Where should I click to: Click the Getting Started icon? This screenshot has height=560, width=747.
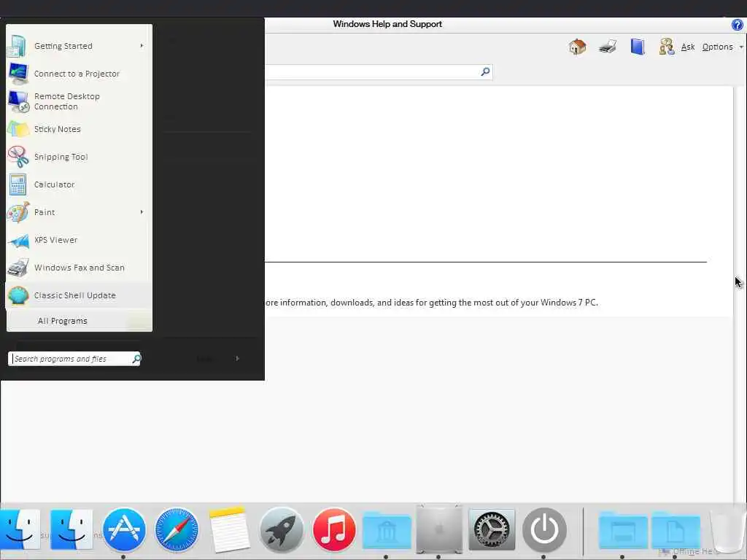pyautogui.click(x=18, y=47)
